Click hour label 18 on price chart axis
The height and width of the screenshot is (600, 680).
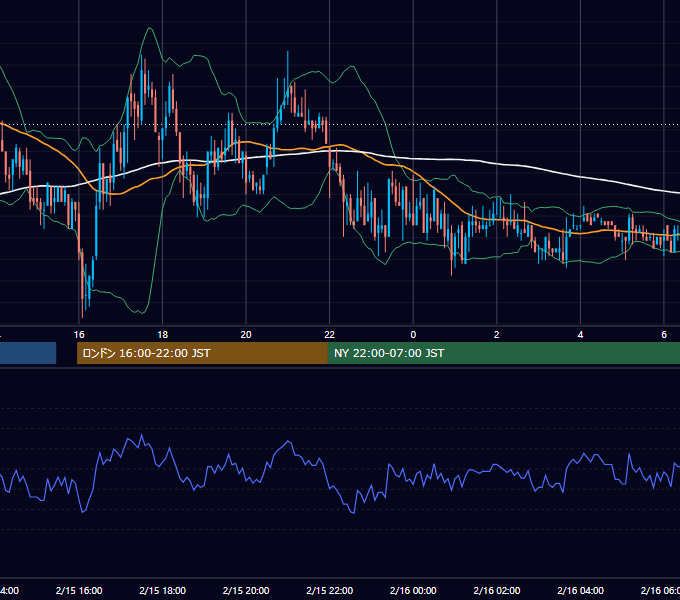[163, 335]
